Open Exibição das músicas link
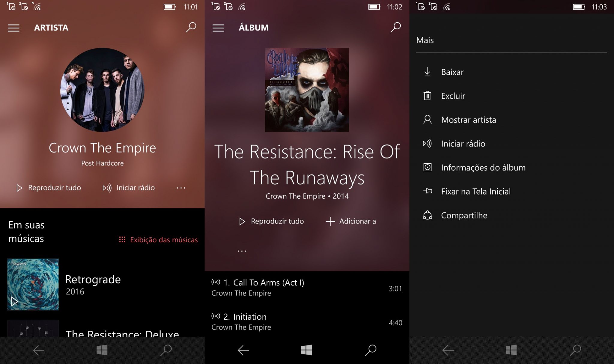The width and height of the screenshot is (614, 364). pos(164,240)
